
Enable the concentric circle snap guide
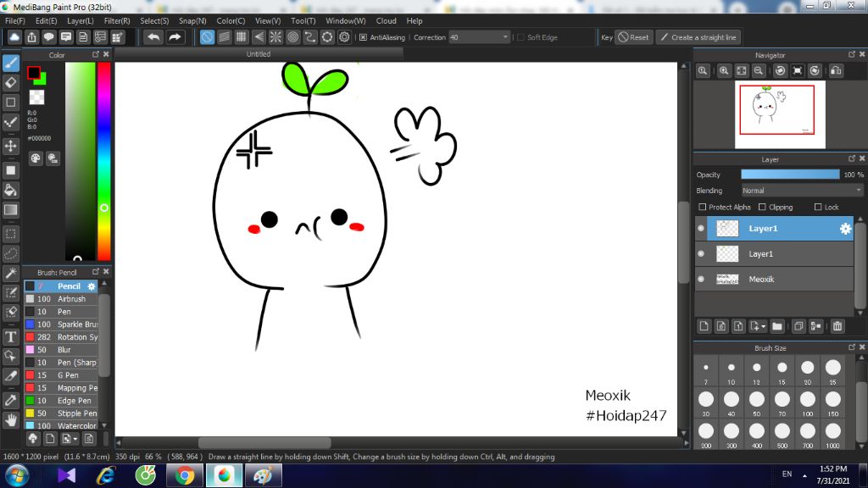(x=292, y=37)
